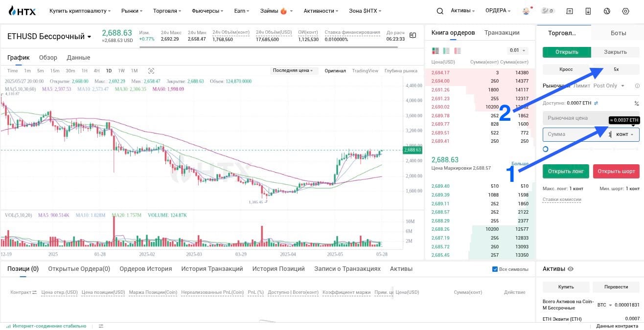644x330 pixels.
Task: Click the chart screenshot camera icon
Action: (x=151, y=71)
